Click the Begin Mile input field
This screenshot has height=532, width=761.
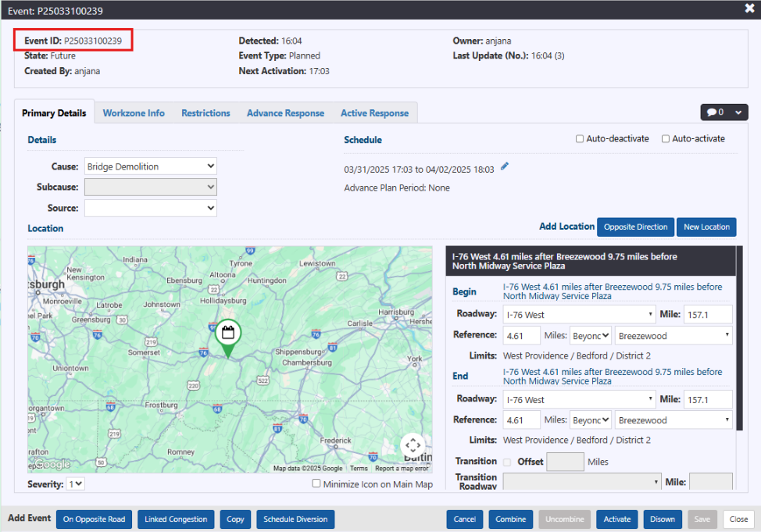point(707,314)
